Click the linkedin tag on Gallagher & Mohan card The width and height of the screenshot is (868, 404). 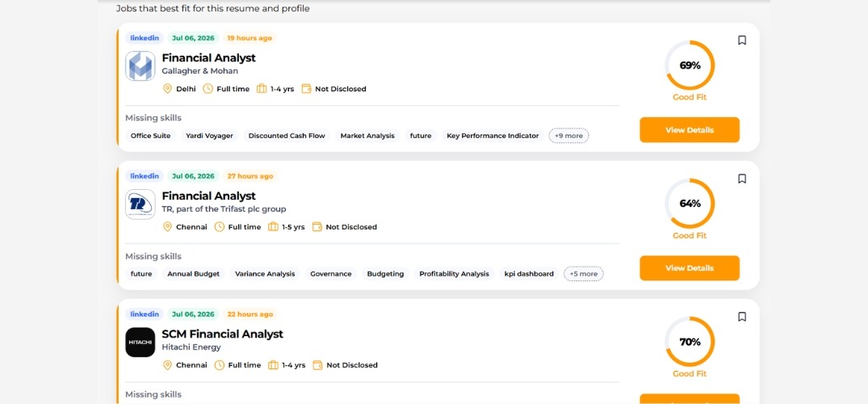145,38
